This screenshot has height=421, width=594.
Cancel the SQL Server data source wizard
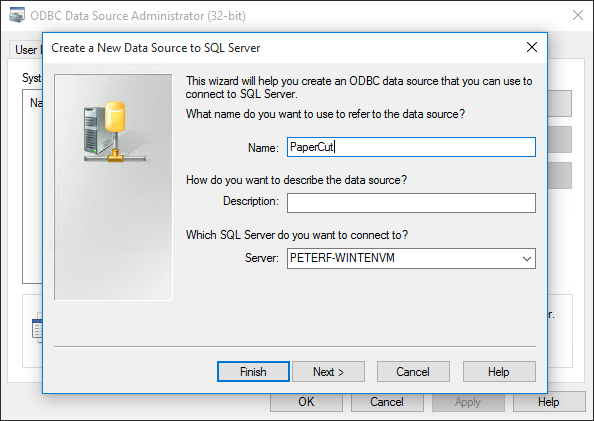point(413,372)
